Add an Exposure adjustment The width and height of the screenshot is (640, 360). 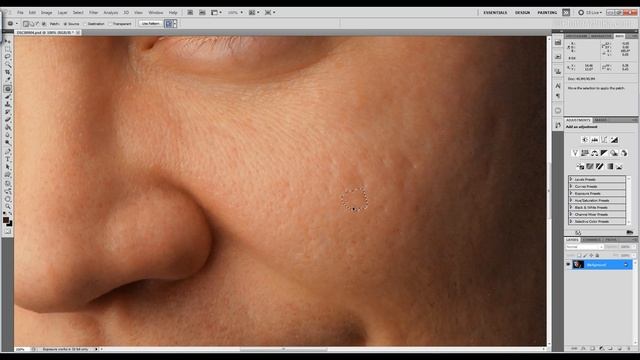point(614,140)
